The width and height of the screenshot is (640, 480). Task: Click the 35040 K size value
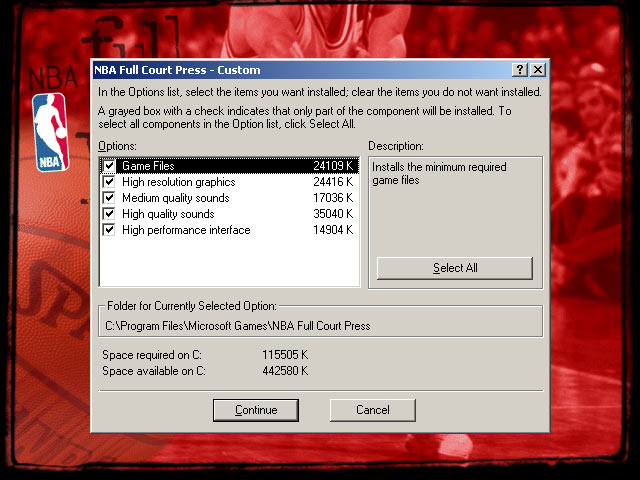333,213
